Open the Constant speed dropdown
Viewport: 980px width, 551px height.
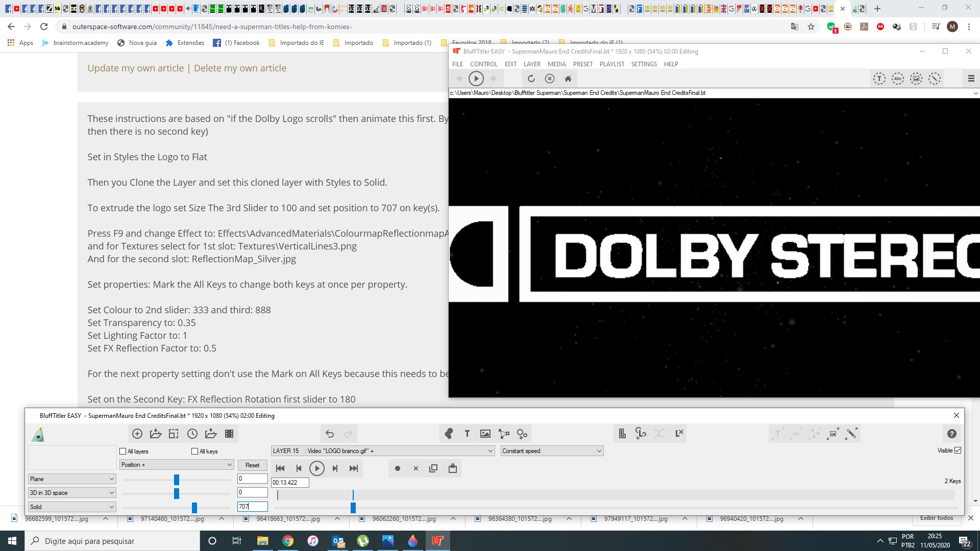552,451
